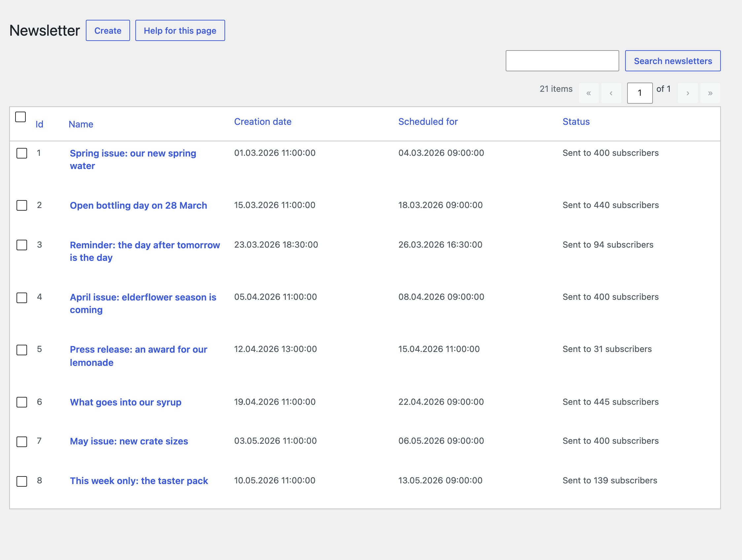Sort by Scheduled for column

tap(428, 122)
